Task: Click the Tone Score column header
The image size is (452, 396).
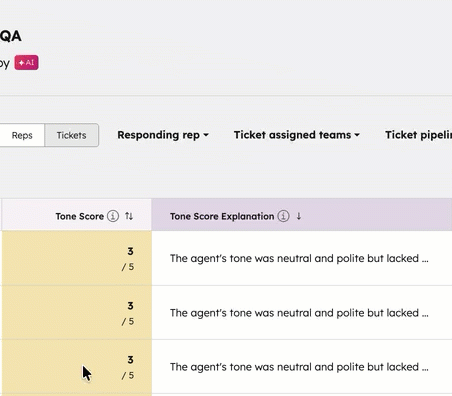Action: 77,215
